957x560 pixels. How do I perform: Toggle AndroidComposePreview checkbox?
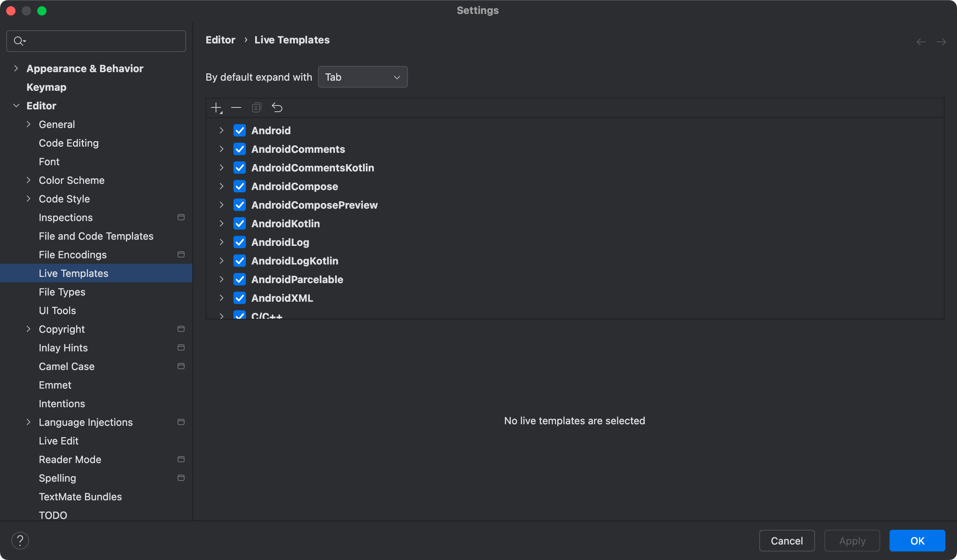240,205
